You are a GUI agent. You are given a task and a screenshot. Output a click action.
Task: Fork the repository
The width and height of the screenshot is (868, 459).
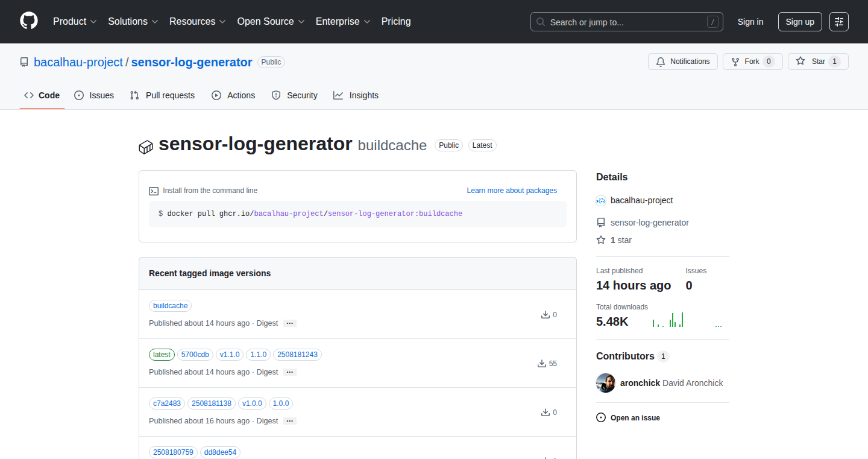(753, 62)
